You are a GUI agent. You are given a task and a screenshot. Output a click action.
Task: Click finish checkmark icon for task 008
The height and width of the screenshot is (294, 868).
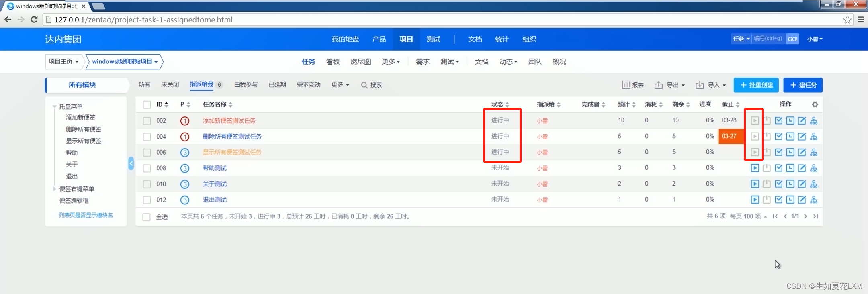click(x=778, y=168)
